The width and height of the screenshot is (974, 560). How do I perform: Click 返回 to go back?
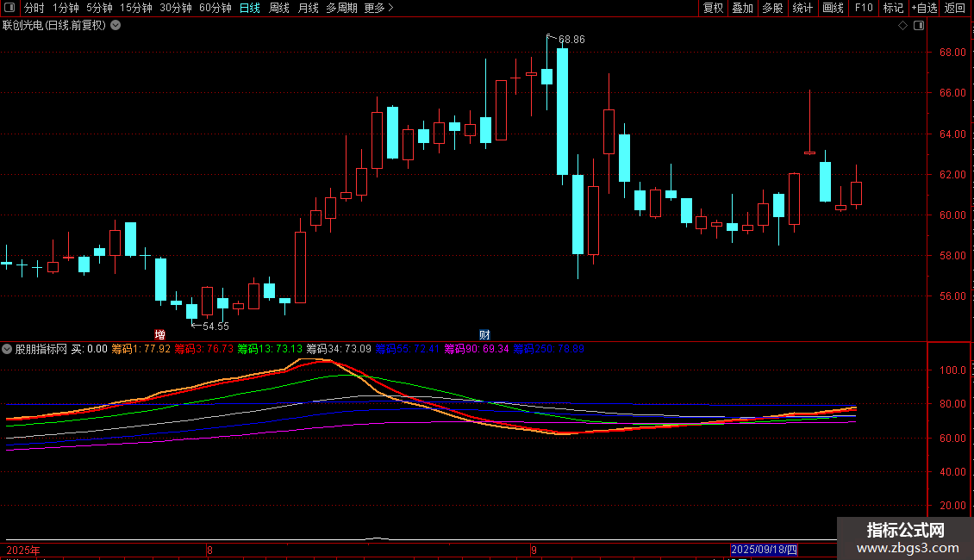(955, 8)
